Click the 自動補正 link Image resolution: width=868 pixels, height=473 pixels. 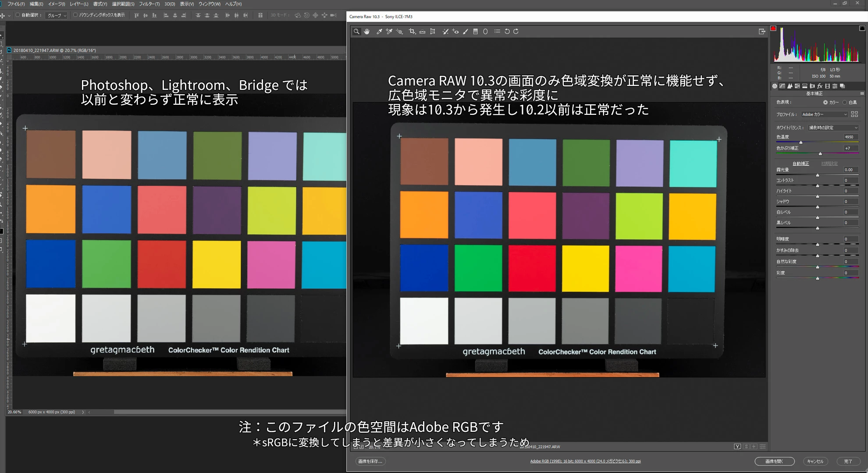click(801, 164)
